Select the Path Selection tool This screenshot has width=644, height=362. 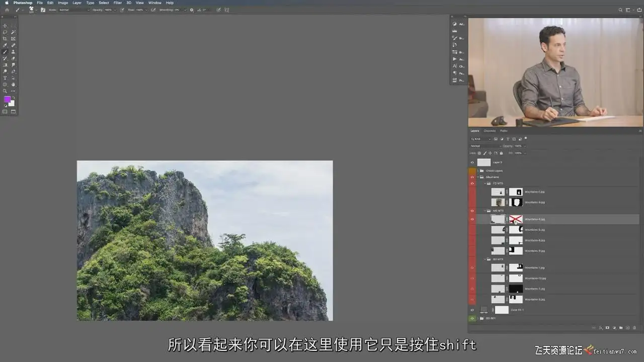click(13, 78)
